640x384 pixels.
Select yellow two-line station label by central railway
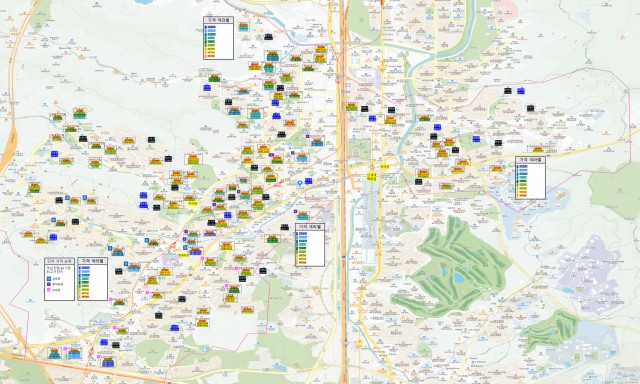371,176
